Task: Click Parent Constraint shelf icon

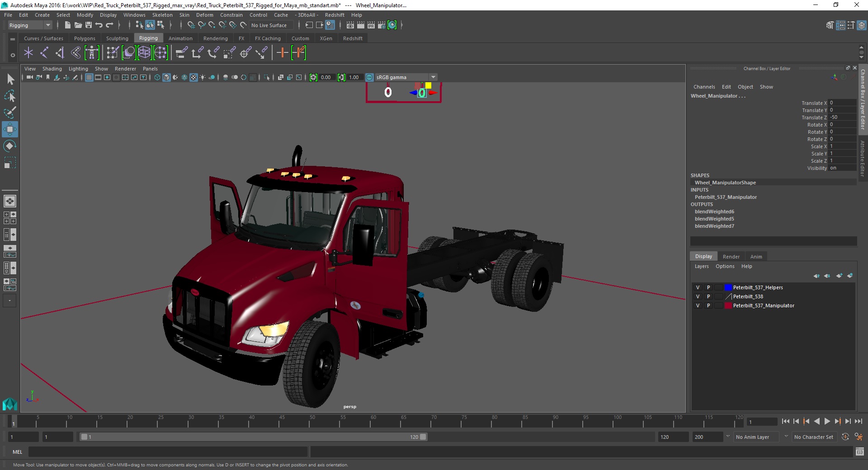Action: tap(181, 53)
